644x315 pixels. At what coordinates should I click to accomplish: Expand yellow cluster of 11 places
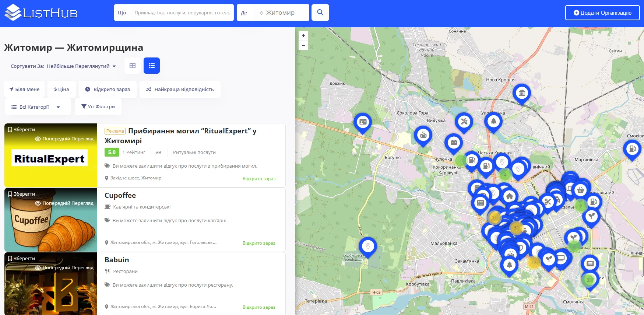click(x=495, y=217)
